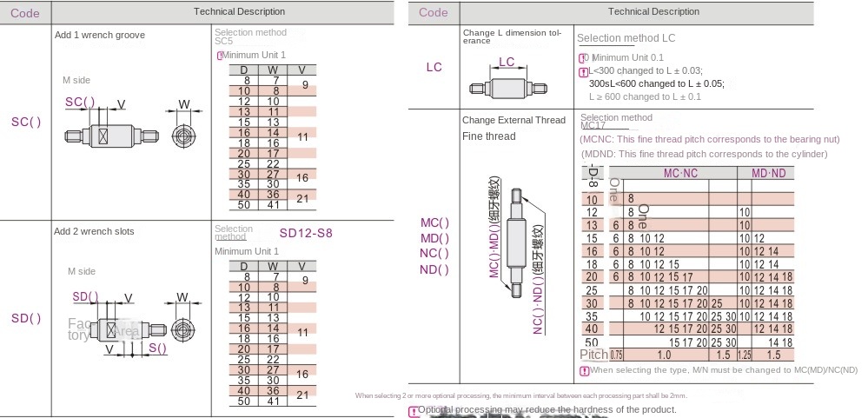
Task: Click the warning icon before "When selecting the type"
Action: (584, 371)
